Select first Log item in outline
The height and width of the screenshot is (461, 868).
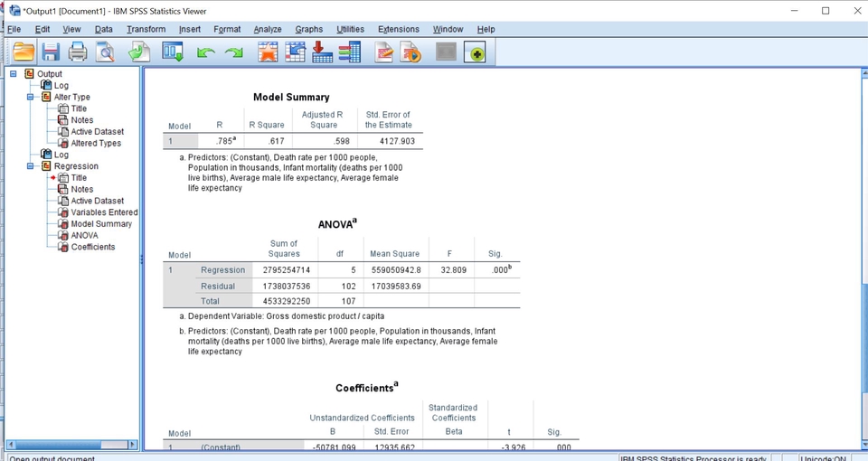click(61, 85)
